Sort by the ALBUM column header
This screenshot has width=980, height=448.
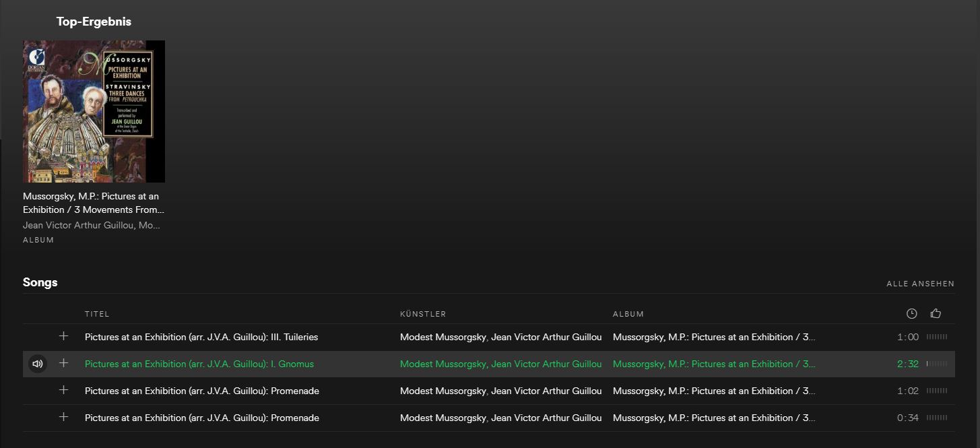tap(628, 314)
